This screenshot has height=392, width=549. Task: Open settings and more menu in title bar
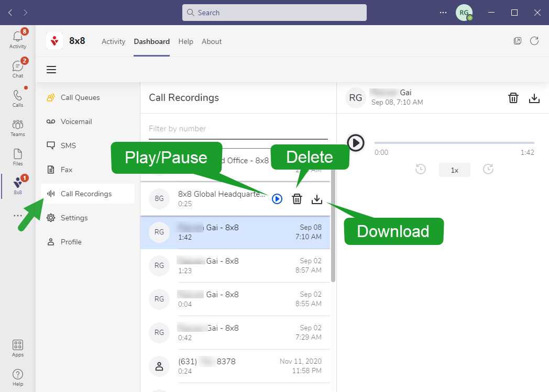tap(443, 13)
